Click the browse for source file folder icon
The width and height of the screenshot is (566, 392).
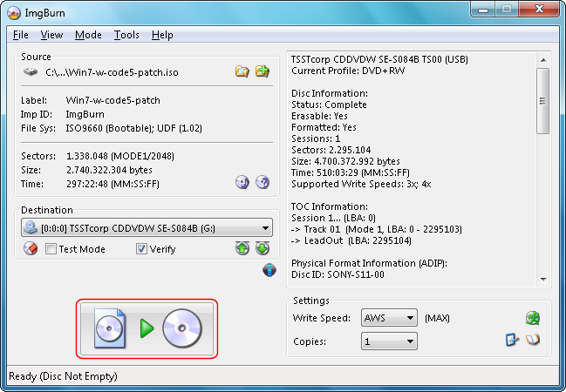pos(242,71)
